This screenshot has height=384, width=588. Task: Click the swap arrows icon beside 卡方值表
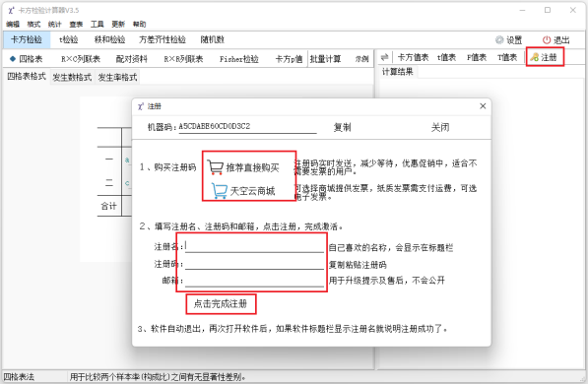pyautogui.click(x=384, y=57)
